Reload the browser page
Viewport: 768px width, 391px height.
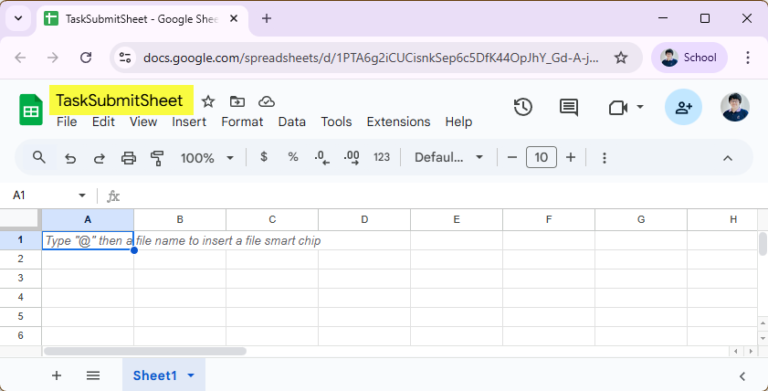[86, 58]
